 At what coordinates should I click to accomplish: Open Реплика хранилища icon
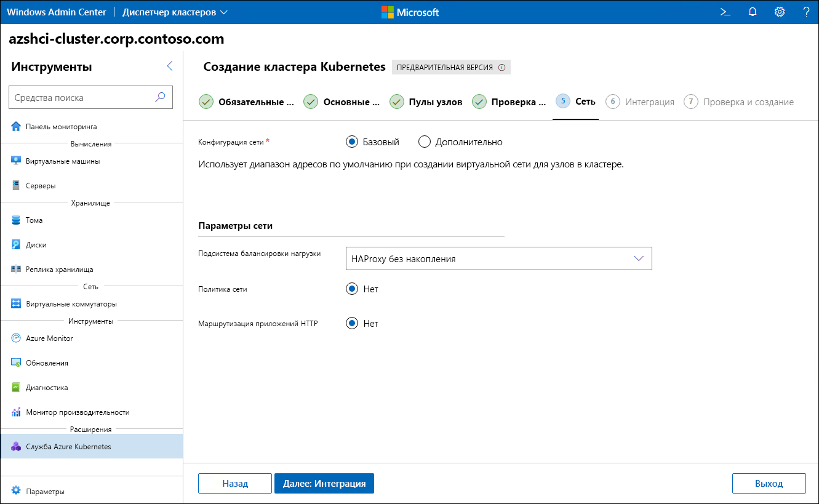pyautogui.click(x=16, y=269)
